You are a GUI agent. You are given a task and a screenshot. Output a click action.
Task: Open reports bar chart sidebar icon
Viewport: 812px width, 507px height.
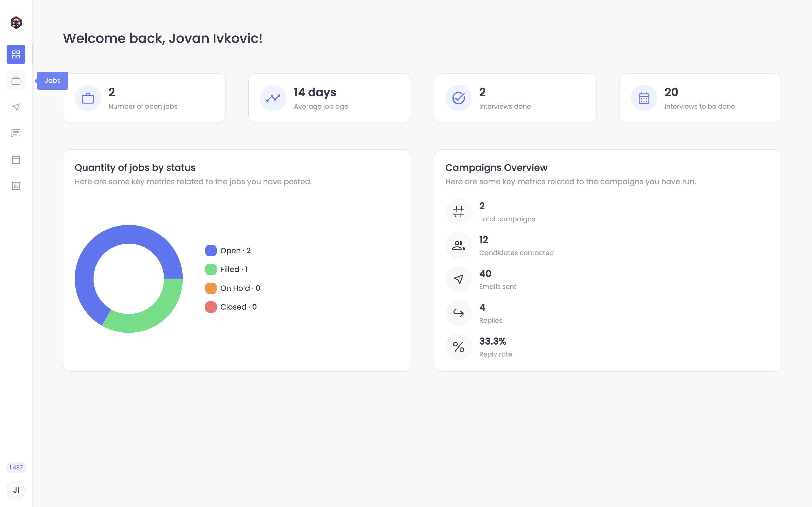click(x=16, y=186)
